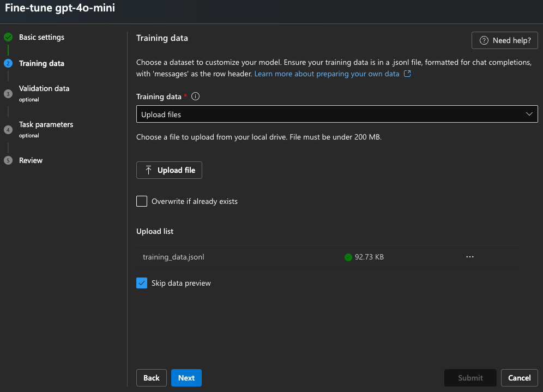Click the question mark icon in Need help
Viewport: 543px width, 392px height.
pos(484,40)
